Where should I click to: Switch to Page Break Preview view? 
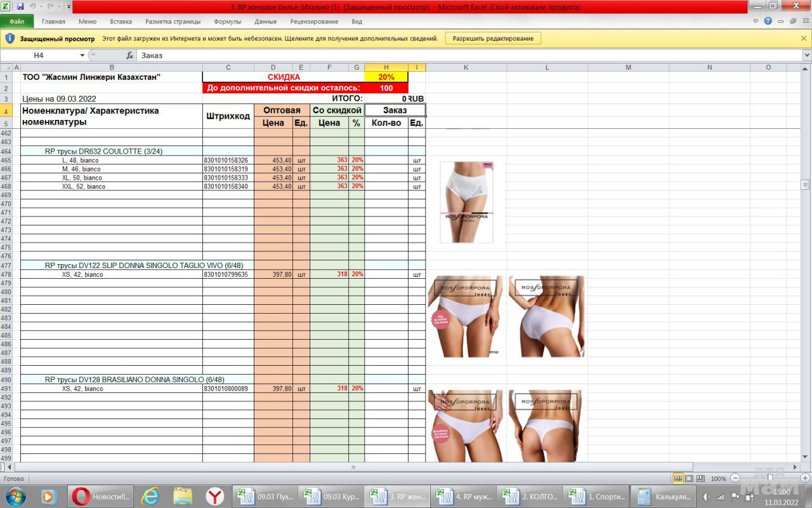click(x=700, y=478)
